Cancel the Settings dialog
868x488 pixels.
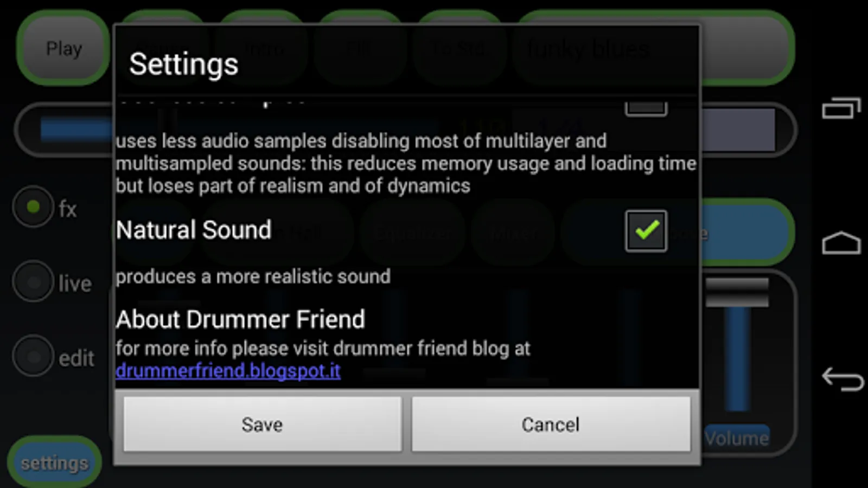click(551, 424)
